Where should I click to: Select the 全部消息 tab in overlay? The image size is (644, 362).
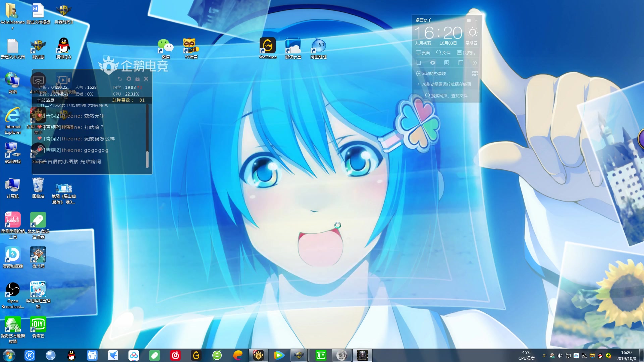click(x=45, y=100)
